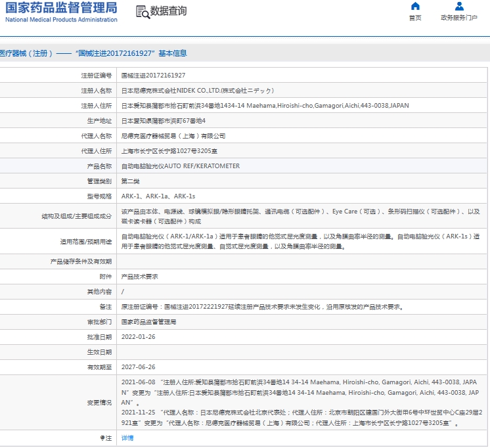Click the 生产地址 row label

(99, 121)
